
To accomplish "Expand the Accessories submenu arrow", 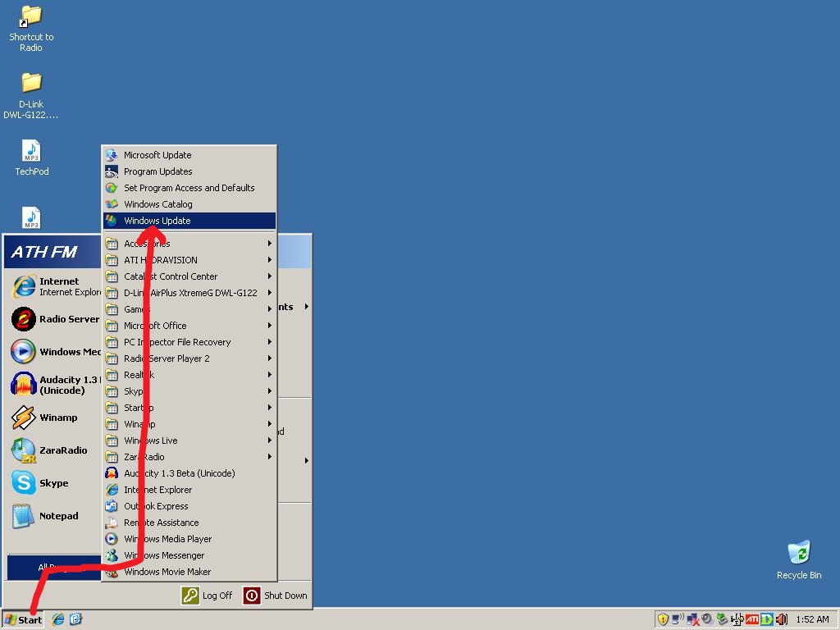I will [x=269, y=243].
